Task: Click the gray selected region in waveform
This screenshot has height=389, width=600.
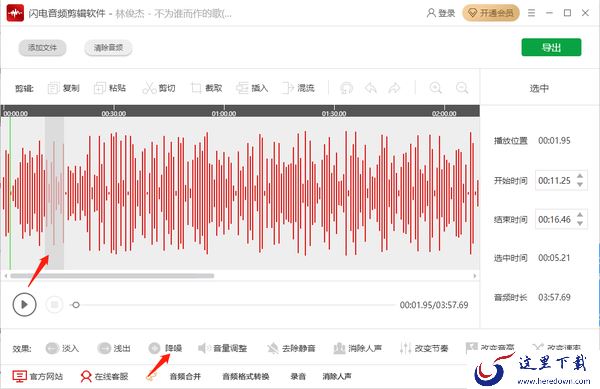Action: point(54,193)
